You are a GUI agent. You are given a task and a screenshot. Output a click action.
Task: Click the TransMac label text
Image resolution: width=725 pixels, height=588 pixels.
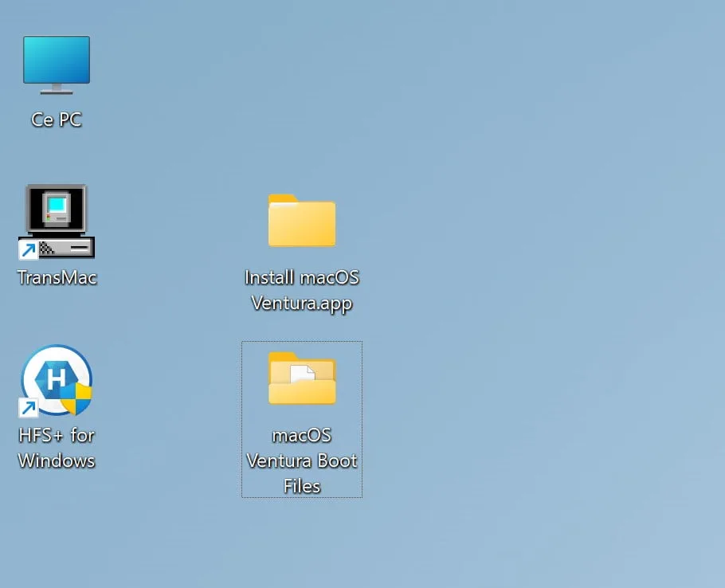pos(56,277)
